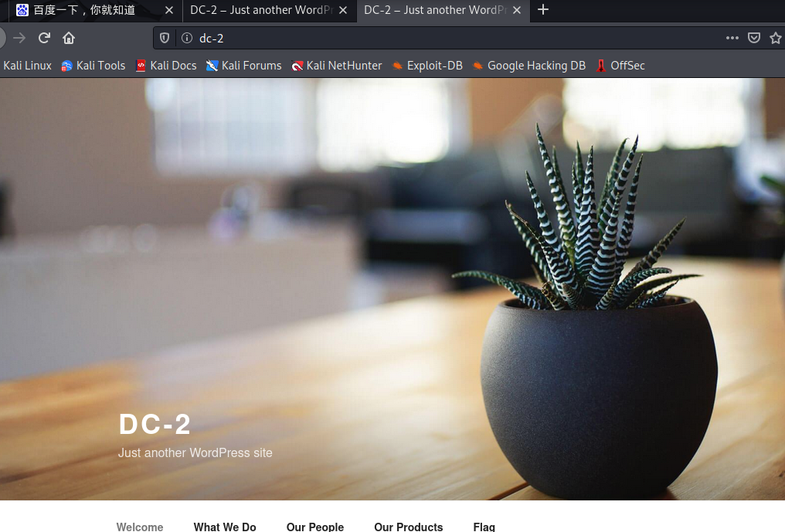Open a new tab with plus

tap(543, 9)
